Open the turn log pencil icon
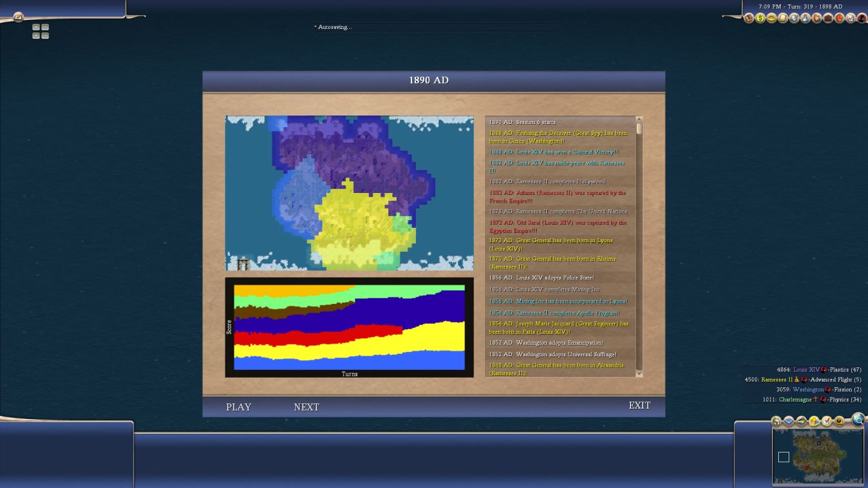868x488 pixels. pyautogui.click(x=18, y=17)
